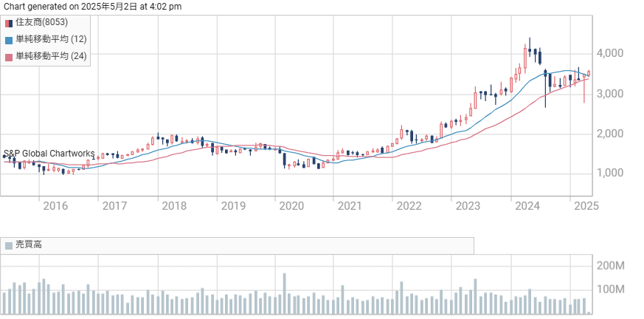Click the 2019 year axis label
Image resolution: width=644 pixels, height=319 pixels.
tap(233, 205)
